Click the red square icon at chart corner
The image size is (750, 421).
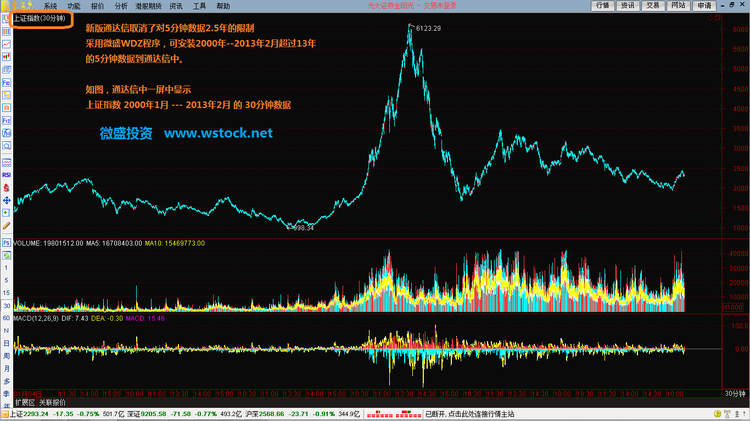[717, 18]
